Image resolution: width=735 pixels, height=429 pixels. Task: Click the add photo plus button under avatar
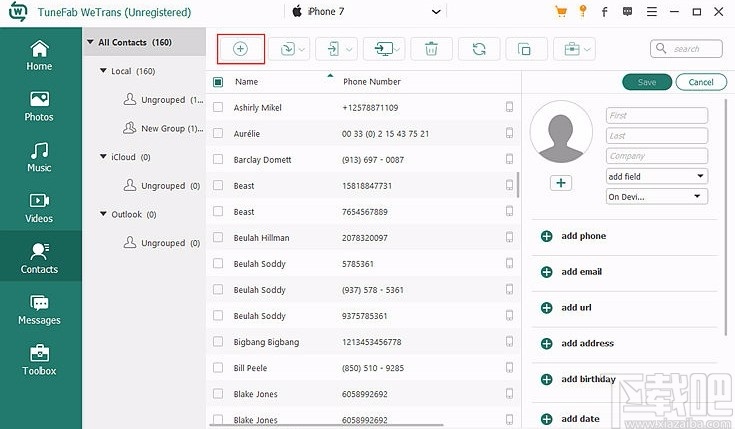tap(561, 183)
